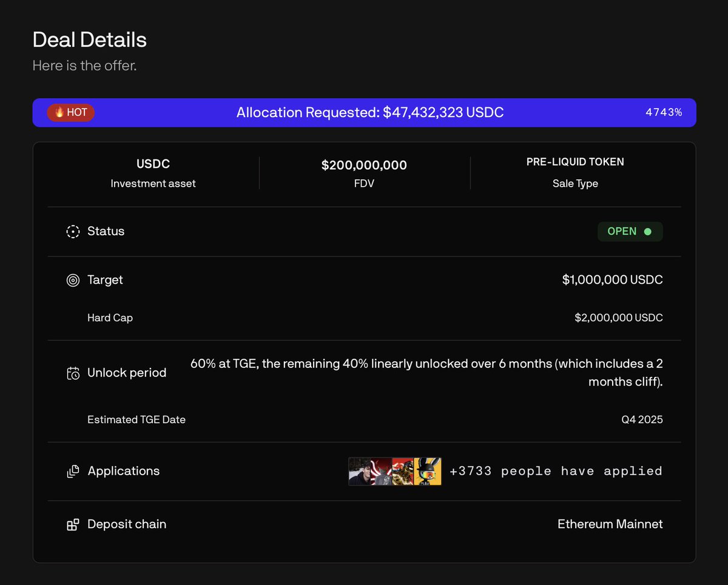The width and height of the screenshot is (728, 585).
Task: Expand the Target row to show Hard Cap
Action: (x=105, y=280)
